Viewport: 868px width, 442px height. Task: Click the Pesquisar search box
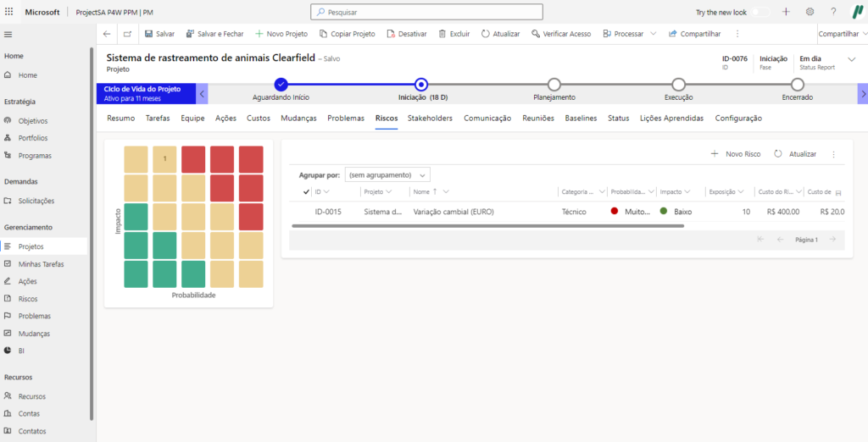click(427, 12)
